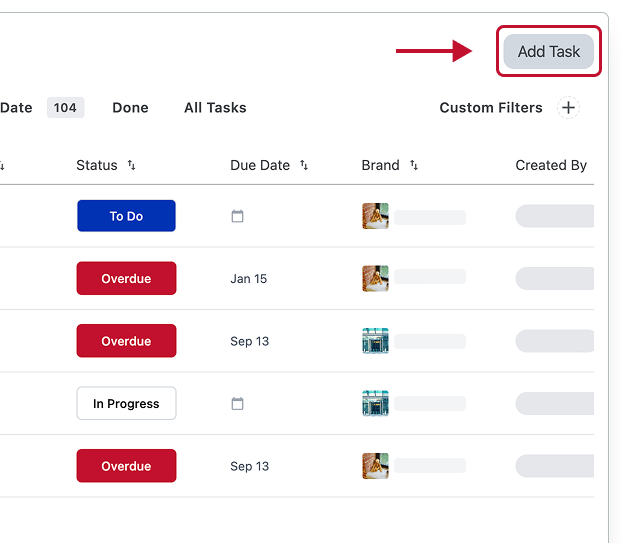Open the Overdue status for Jan 15 task
Screen dimensions: 620x543
[126, 279]
